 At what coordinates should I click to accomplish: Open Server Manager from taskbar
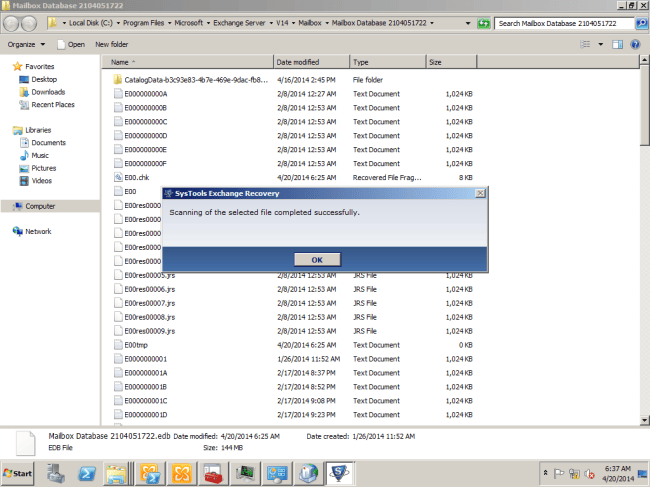click(x=56, y=473)
